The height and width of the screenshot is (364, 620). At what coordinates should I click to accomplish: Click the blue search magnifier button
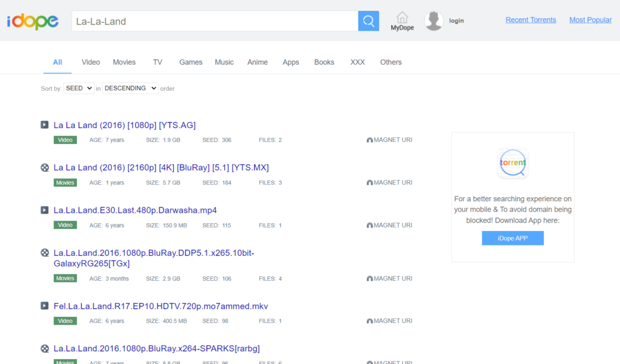[x=369, y=21]
